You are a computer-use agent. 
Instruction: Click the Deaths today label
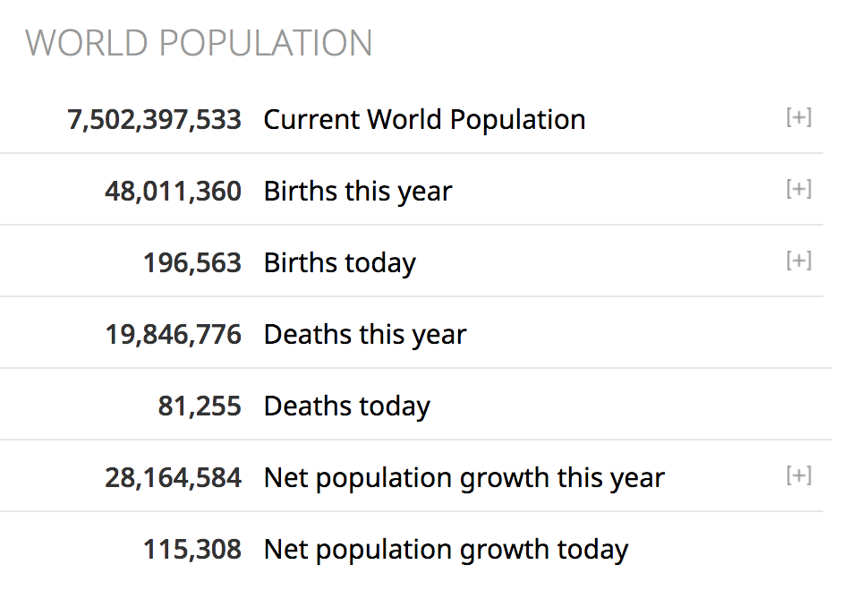coord(346,406)
